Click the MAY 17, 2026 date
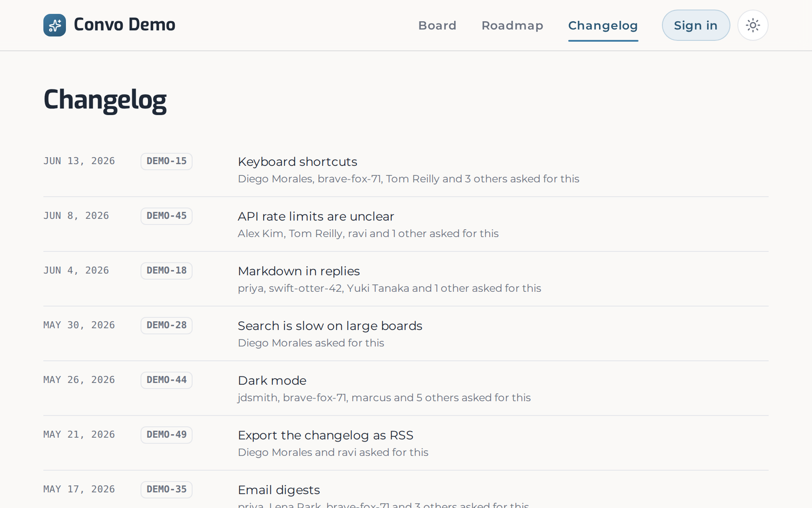 (x=79, y=489)
